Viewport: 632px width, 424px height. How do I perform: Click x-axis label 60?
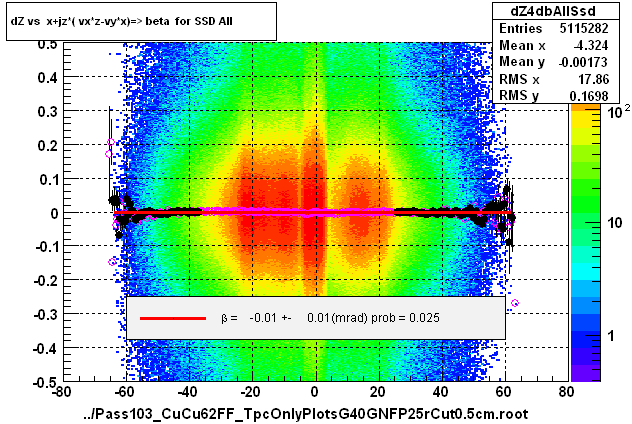pyautogui.click(x=504, y=391)
